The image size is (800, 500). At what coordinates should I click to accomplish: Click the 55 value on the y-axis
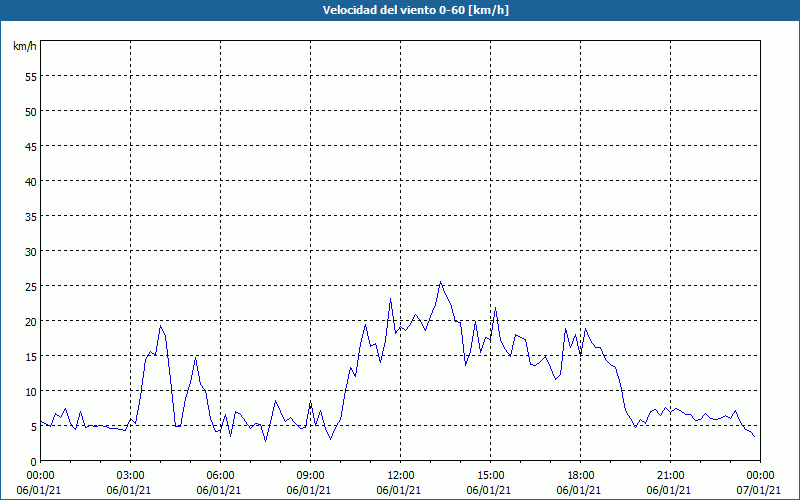coord(31,77)
